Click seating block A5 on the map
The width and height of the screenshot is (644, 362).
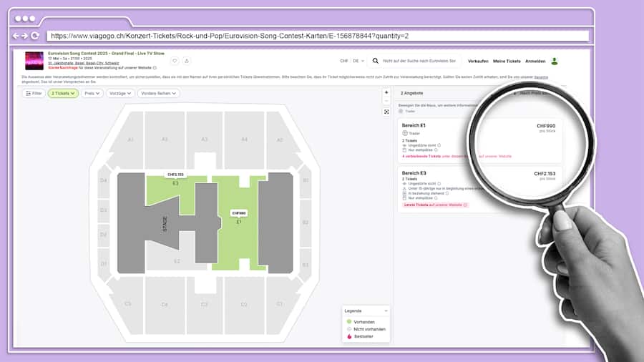280,140
